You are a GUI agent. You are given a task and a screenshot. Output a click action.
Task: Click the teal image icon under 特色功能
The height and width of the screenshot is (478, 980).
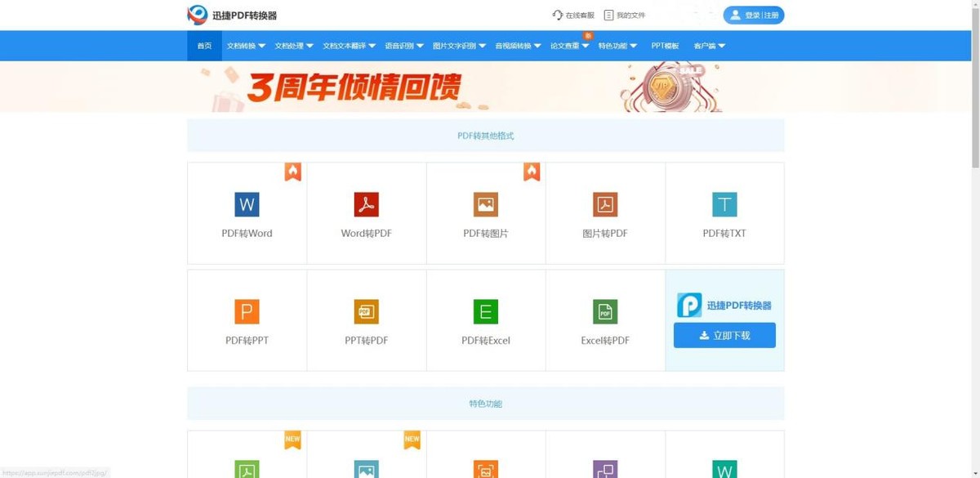point(366,469)
